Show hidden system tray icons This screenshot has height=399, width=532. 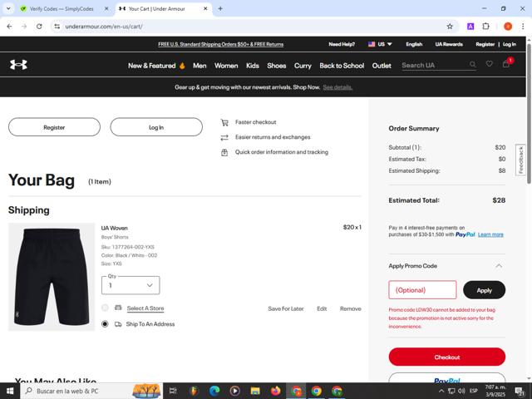pyautogui.click(x=441, y=391)
